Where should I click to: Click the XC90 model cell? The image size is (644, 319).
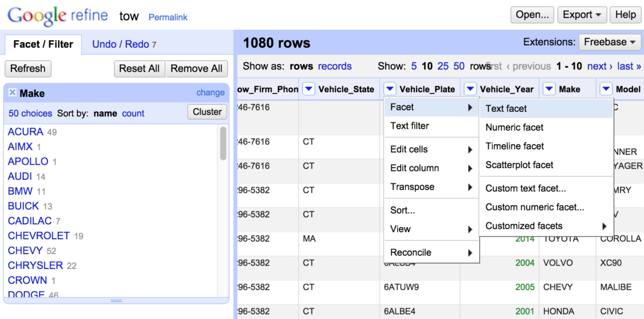tap(612, 263)
